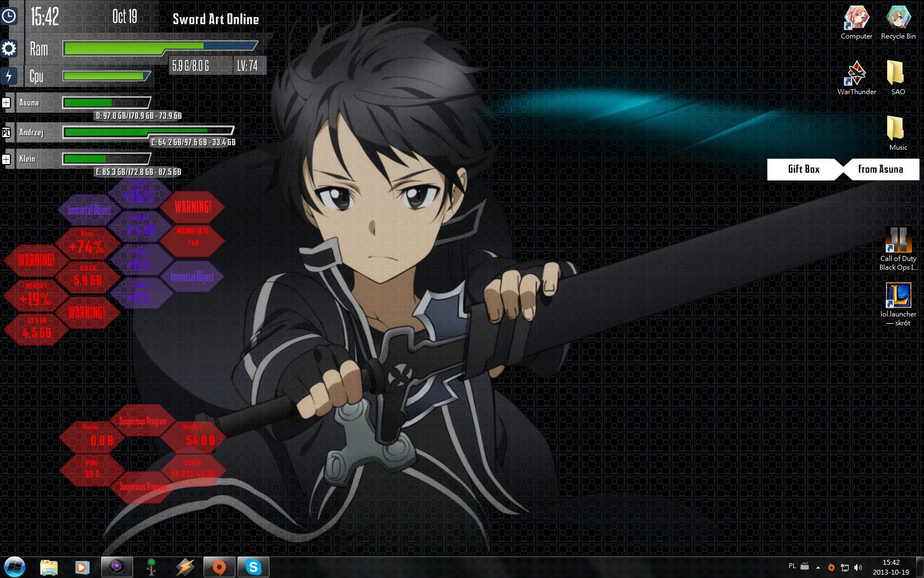The width and height of the screenshot is (924, 578).
Task: Click the Klein drive usage bar
Action: point(107,159)
